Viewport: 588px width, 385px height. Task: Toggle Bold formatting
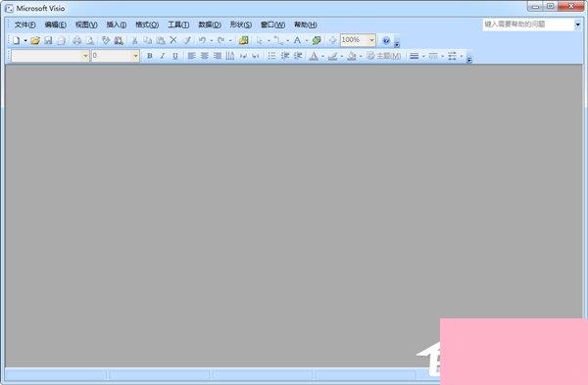coord(150,56)
